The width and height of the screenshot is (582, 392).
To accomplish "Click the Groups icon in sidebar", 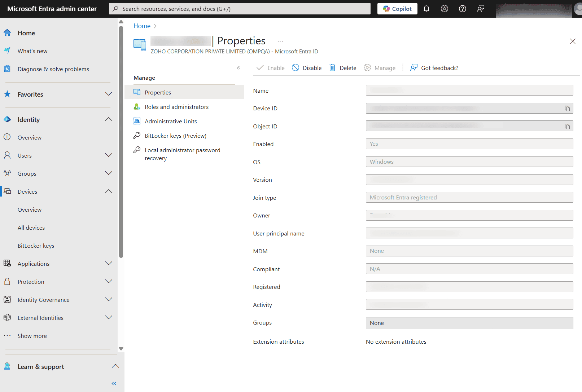I will tap(7, 173).
